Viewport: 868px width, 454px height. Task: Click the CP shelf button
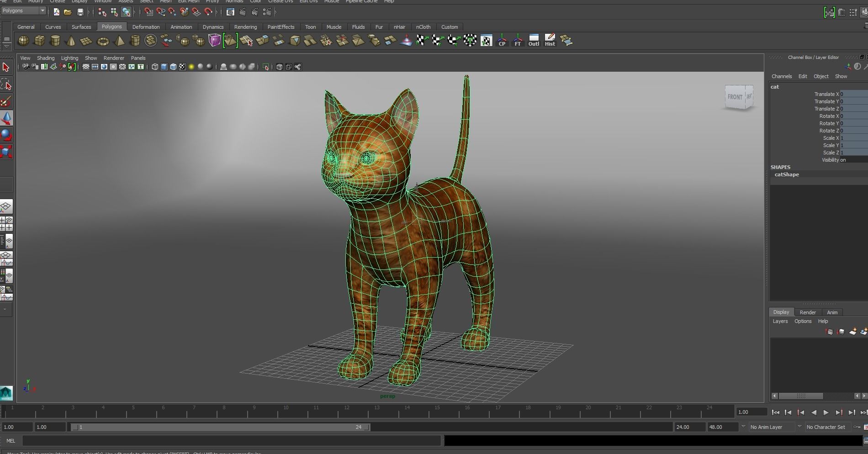tap(502, 41)
